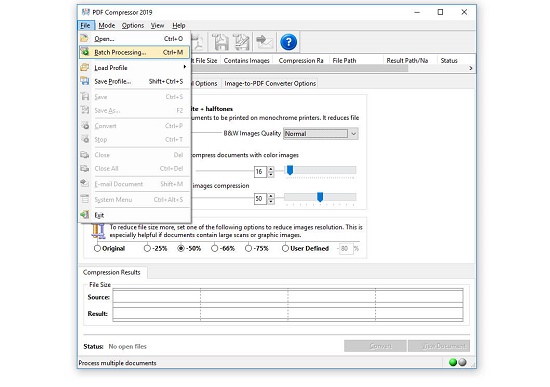Viewport: 550px width, 387px height.
Task: Click the Exit menu entry
Action: [x=134, y=215]
